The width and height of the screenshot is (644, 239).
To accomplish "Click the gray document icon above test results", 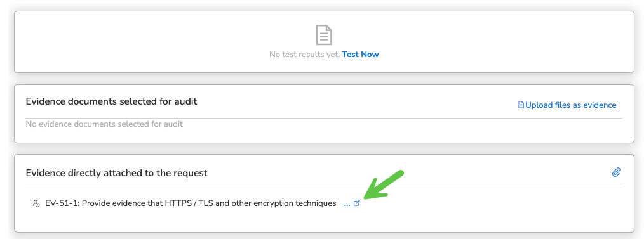I will [x=324, y=35].
